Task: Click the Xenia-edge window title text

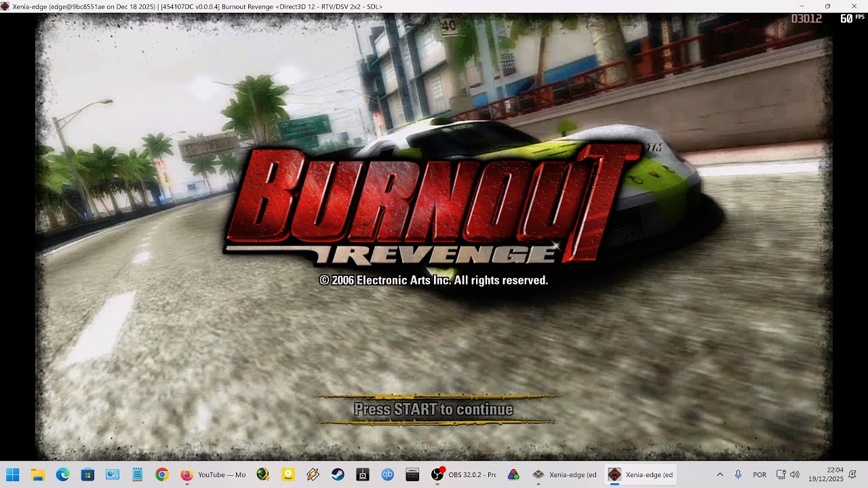Action: pos(197,6)
